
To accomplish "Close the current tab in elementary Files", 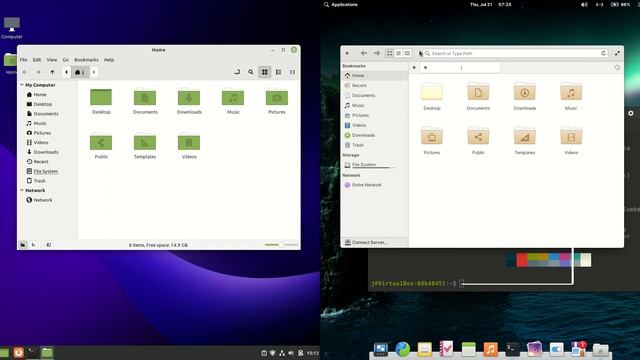I will point(425,67).
